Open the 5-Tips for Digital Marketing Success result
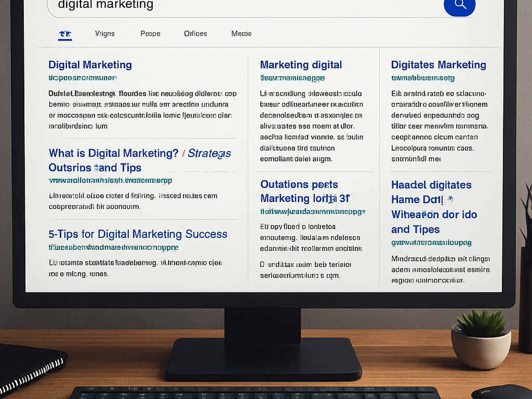The width and height of the screenshot is (532, 399). 138,234
